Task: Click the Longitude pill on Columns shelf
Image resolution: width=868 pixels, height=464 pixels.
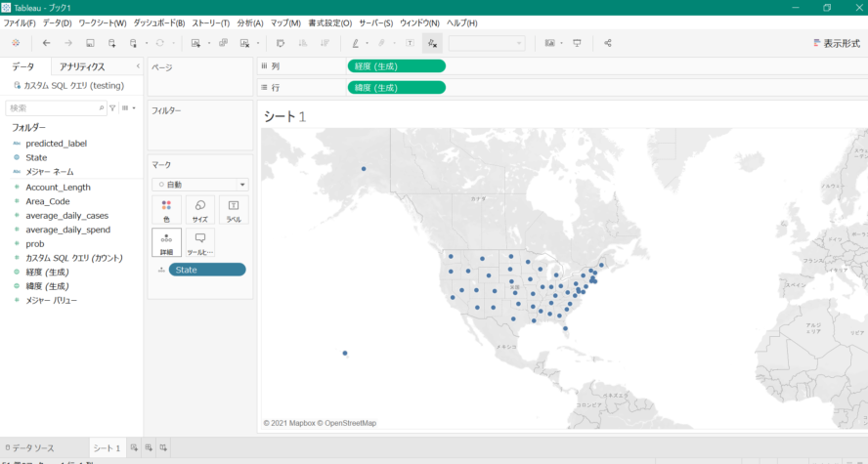Action: 396,66
